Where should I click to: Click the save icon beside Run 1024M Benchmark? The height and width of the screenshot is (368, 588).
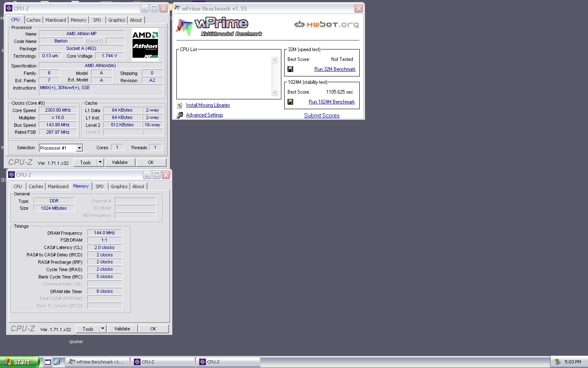coord(290,102)
